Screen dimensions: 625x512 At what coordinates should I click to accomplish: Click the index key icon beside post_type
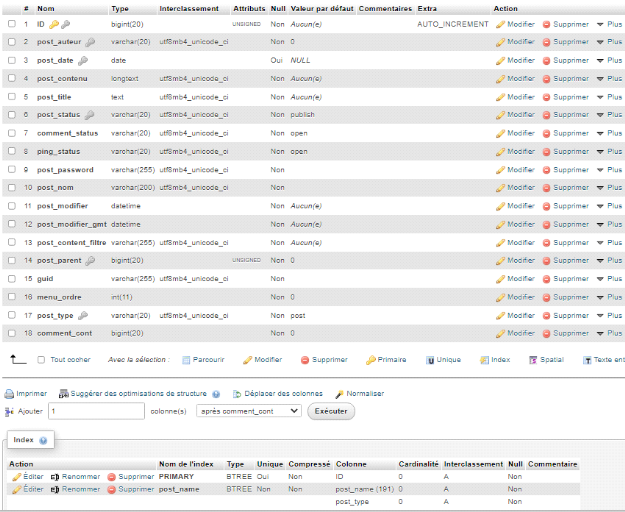[x=83, y=316]
